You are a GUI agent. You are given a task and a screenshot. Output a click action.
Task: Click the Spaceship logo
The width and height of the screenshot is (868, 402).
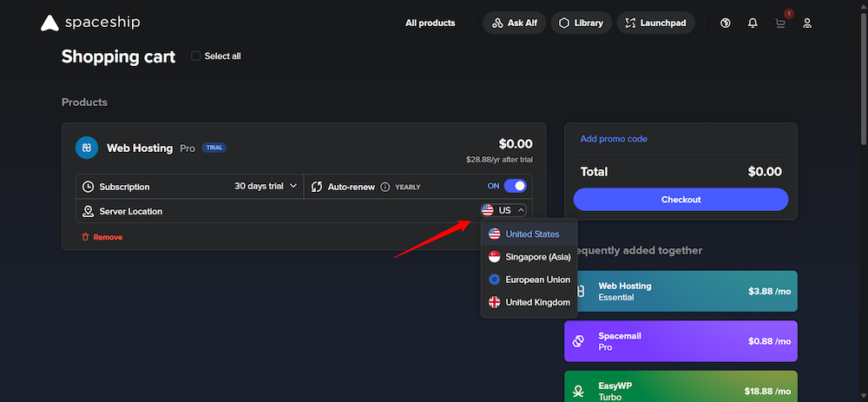click(x=90, y=23)
